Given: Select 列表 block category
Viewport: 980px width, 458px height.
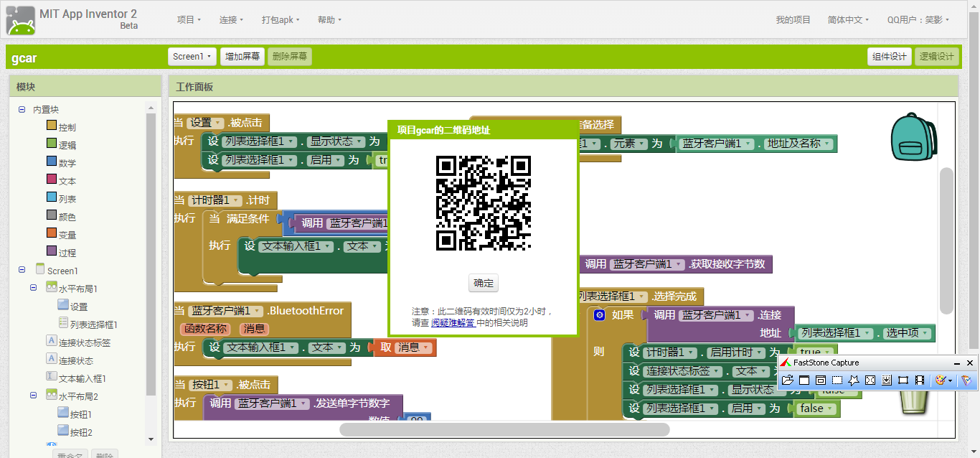Looking at the screenshot, I should coord(60,198).
